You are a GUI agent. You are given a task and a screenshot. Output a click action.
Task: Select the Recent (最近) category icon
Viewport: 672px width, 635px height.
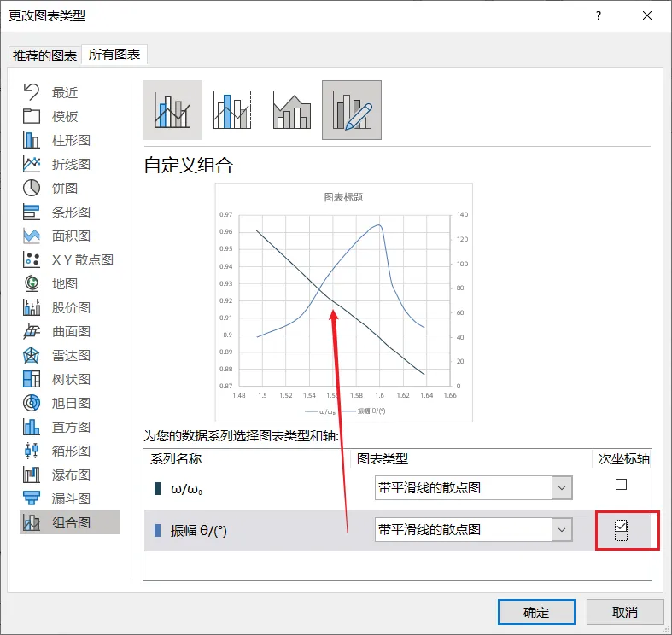(x=32, y=92)
